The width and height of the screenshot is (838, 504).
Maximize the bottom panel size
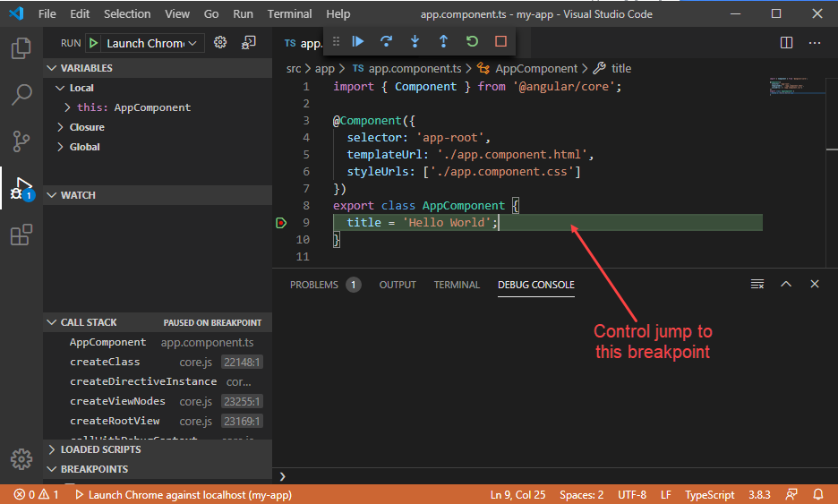point(786,284)
